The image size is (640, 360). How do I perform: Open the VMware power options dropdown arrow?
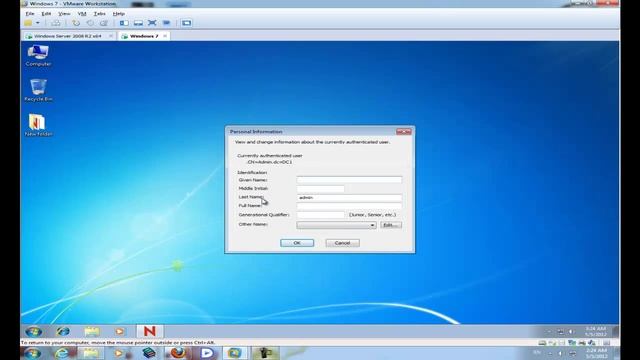tap(38, 23)
